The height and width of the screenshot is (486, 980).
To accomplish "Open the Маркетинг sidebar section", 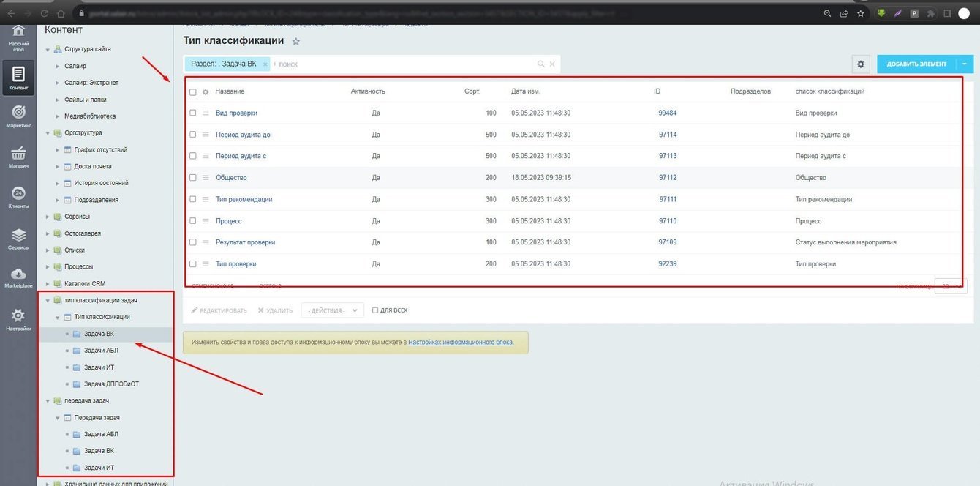I will coord(18,116).
